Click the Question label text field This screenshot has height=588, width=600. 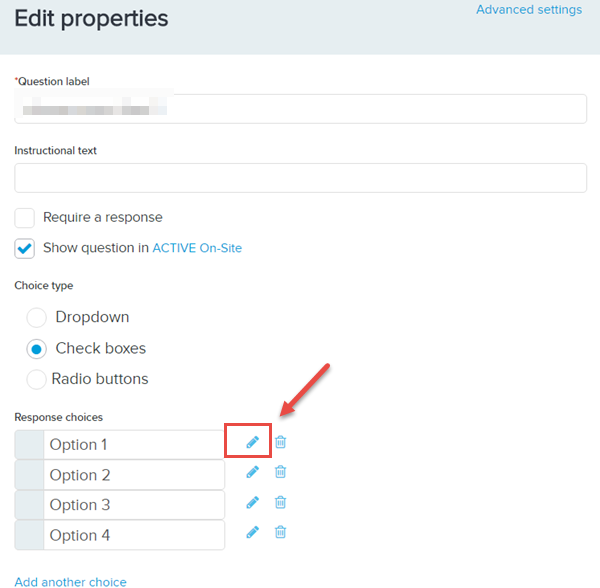pyautogui.click(x=300, y=109)
